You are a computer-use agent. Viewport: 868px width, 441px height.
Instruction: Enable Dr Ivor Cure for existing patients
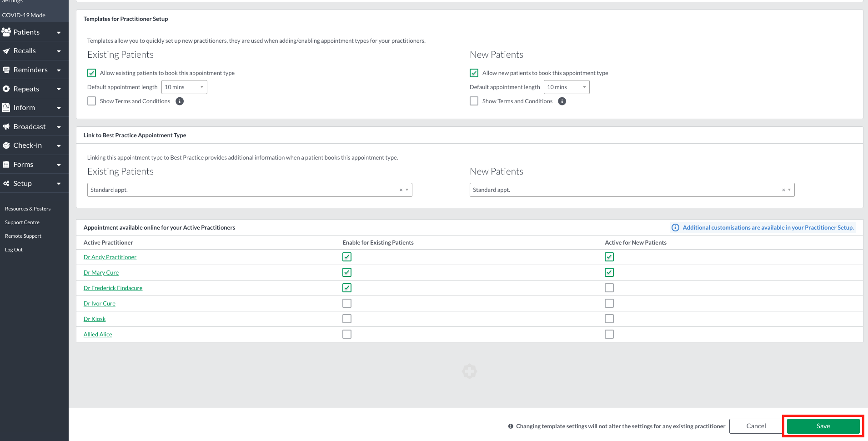pyautogui.click(x=347, y=303)
